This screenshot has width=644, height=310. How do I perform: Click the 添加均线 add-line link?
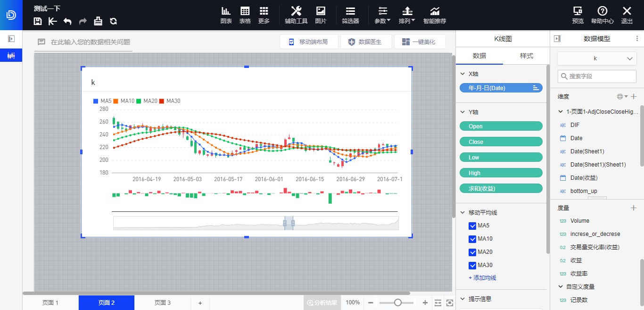pyautogui.click(x=482, y=278)
